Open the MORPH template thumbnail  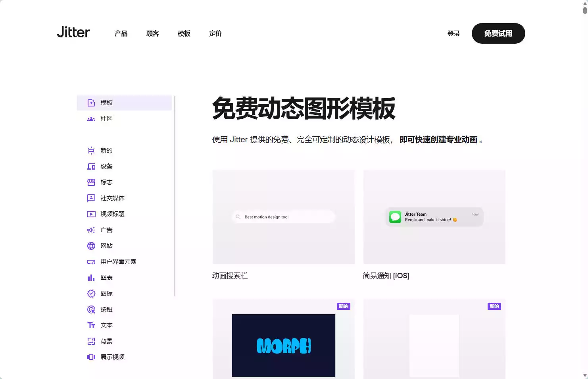(284, 339)
